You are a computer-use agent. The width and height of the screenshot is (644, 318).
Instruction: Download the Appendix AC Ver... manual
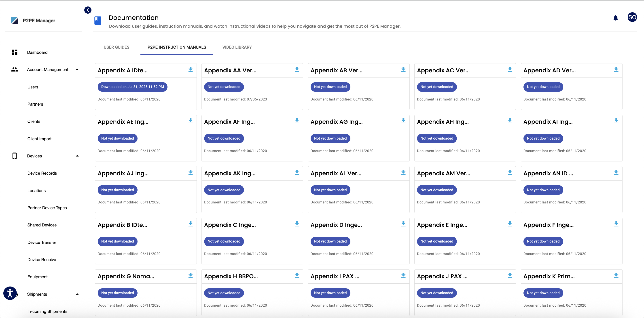coord(510,69)
